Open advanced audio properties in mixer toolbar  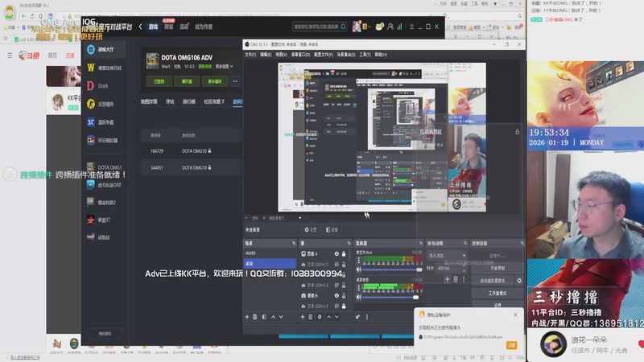(357, 317)
